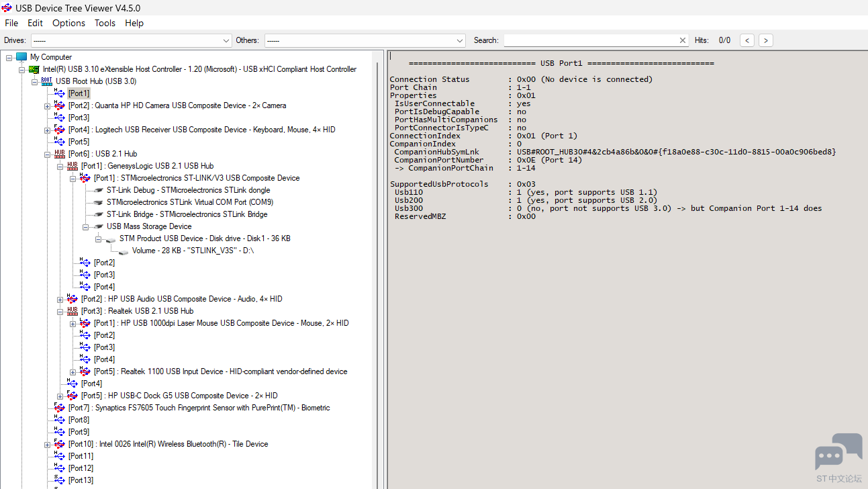Click the "CompanionPortChain" line in details
The height and width of the screenshot is (489, 868).
pos(460,168)
